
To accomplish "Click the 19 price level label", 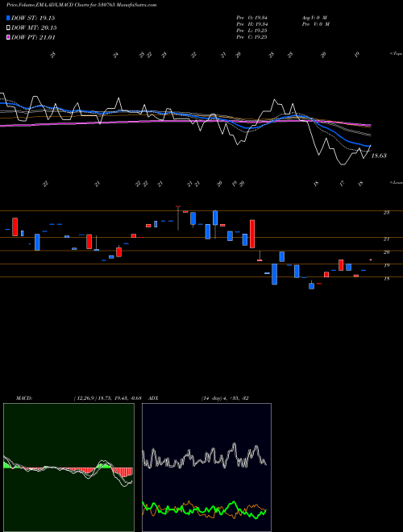I will click(x=386, y=265).
